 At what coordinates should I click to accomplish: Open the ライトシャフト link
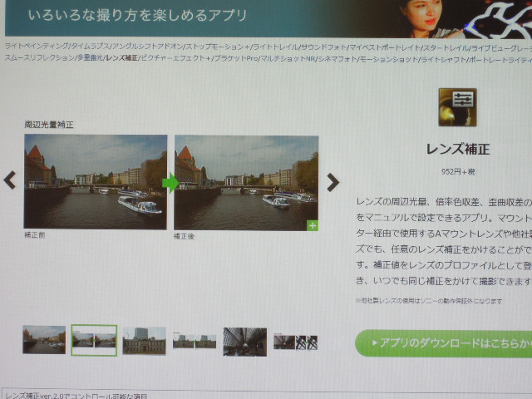coord(443,60)
